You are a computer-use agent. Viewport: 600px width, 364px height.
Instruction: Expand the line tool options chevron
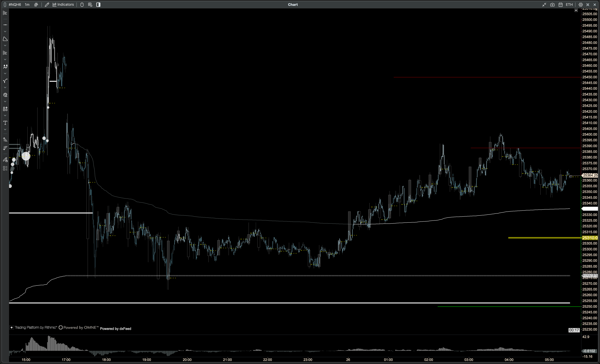click(5, 31)
